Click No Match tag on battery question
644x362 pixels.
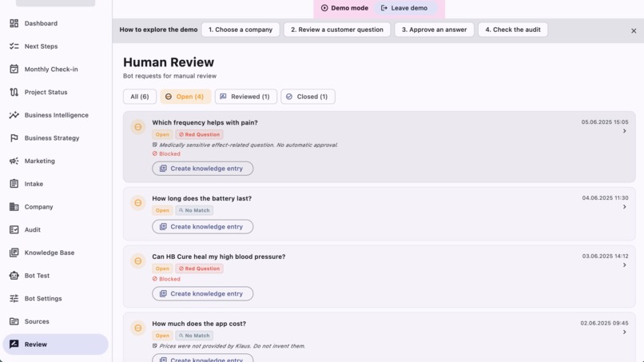tap(194, 210)
